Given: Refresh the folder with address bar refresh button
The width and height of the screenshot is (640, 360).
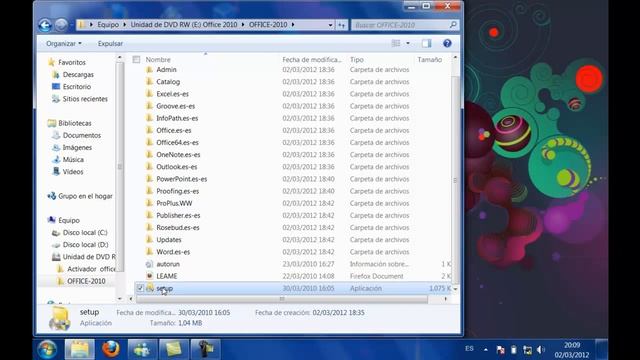Looking at the screenshot, I should tap(342, 25).
